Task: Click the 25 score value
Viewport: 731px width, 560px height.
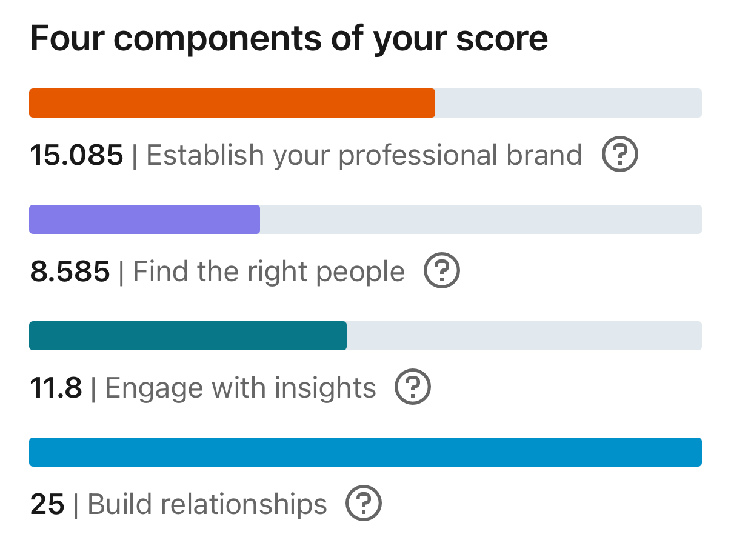Action: pyautogui.click(x=47, y=504)
